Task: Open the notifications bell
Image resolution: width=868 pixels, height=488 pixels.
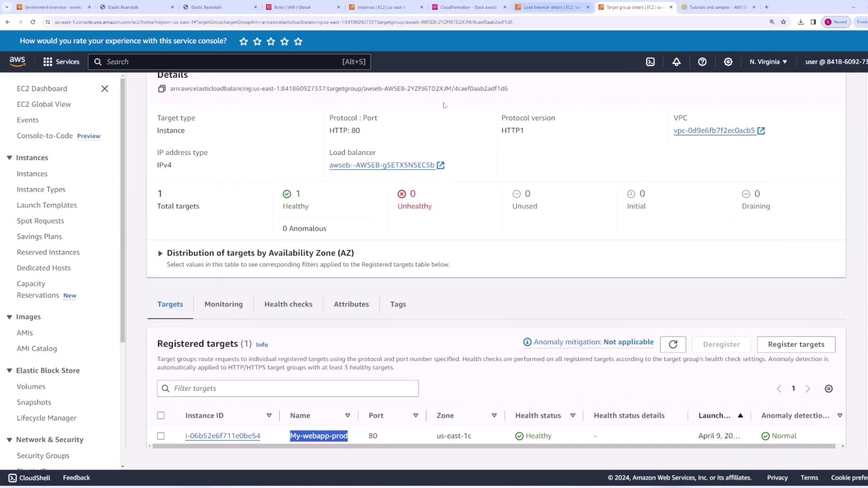Action: pyautogui.click(x=676, y=62)
